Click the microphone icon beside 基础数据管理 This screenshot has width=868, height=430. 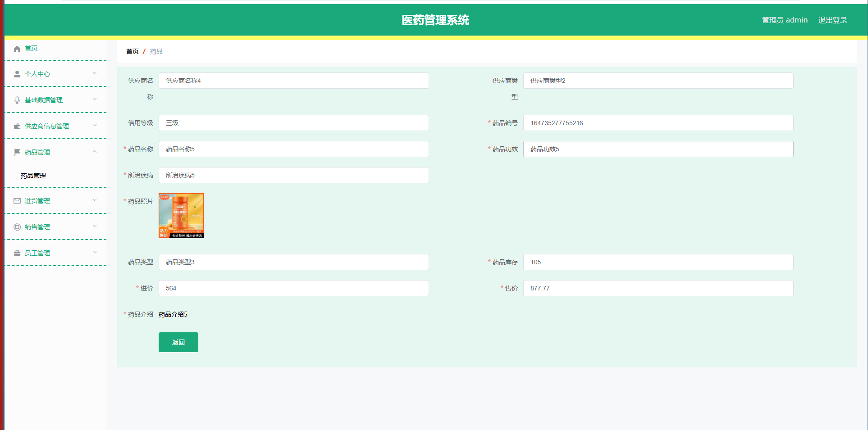(x=17, y=100)
